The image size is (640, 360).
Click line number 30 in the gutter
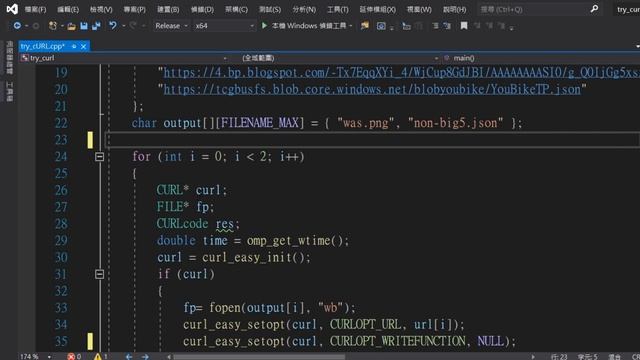pos(61,257)
